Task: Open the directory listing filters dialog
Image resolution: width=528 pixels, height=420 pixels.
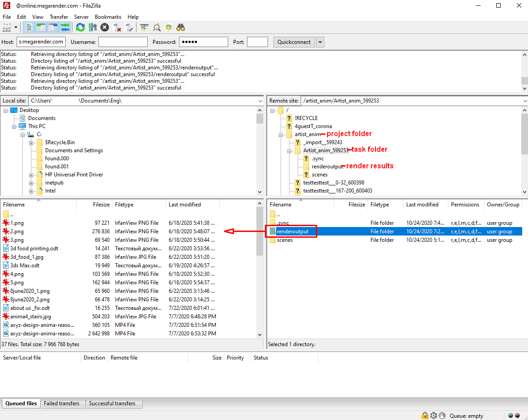Action: (145, 28)
